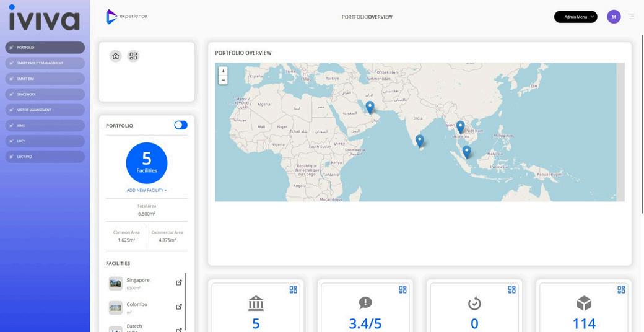This screenshot has width=644, height=332.
Task: Open Visitor Management sidebar item
Action: pyautogui.click(x=45, y=110)
